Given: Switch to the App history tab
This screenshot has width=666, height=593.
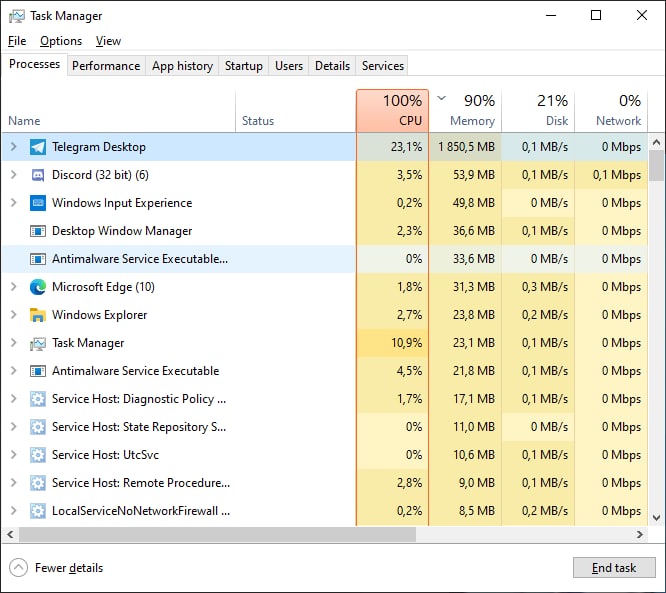Looking at the screenshot, I should (x=182, y=66).
